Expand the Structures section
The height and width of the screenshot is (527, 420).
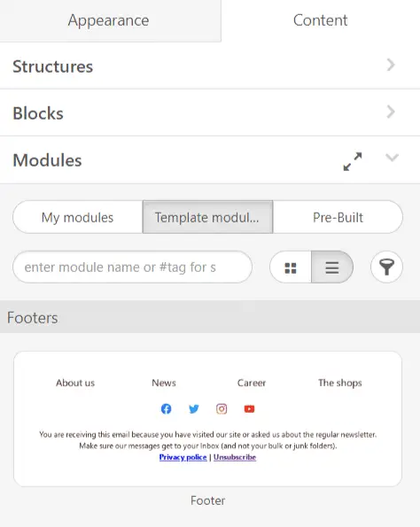(210, 66)
